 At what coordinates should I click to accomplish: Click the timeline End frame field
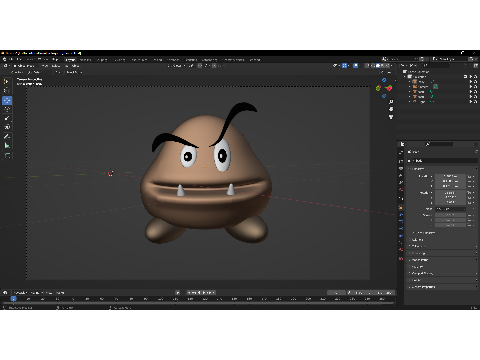[x=384, y=293]
